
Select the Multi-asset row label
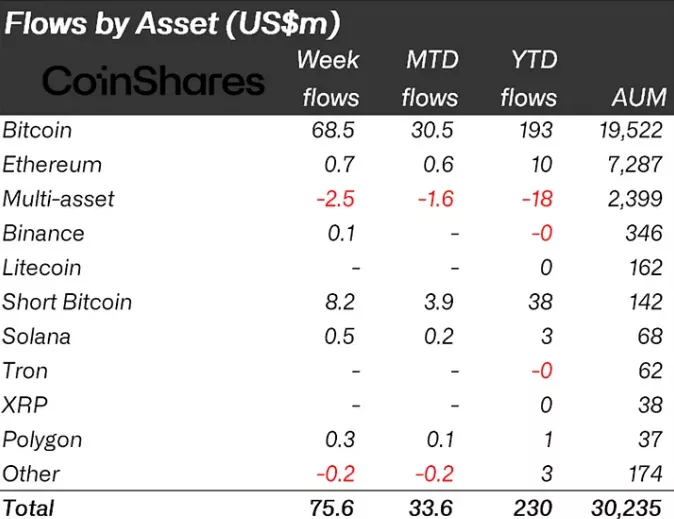(x=58, y=198)
